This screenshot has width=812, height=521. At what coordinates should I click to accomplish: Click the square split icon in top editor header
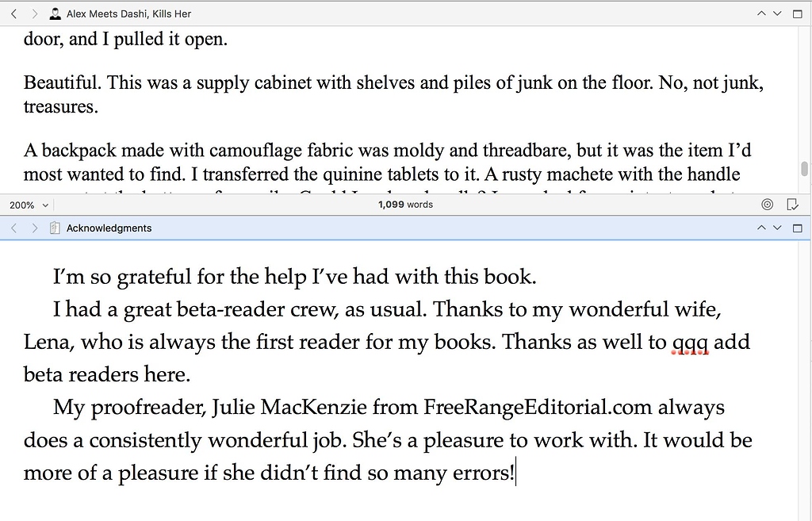pos(797,13)
